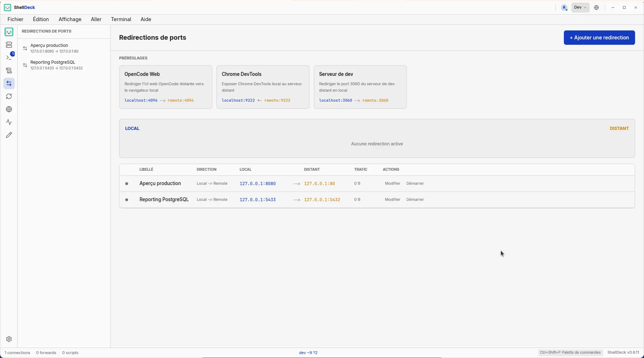Click '1 connections' in status bar
The width and height of the screenshot is (644, 358).
click(18, 353)
